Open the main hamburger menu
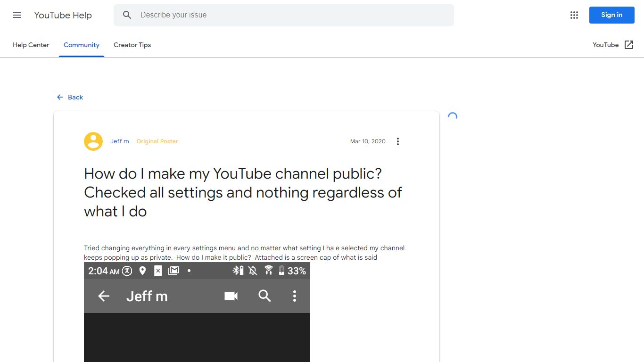 (x=17, y=15)
